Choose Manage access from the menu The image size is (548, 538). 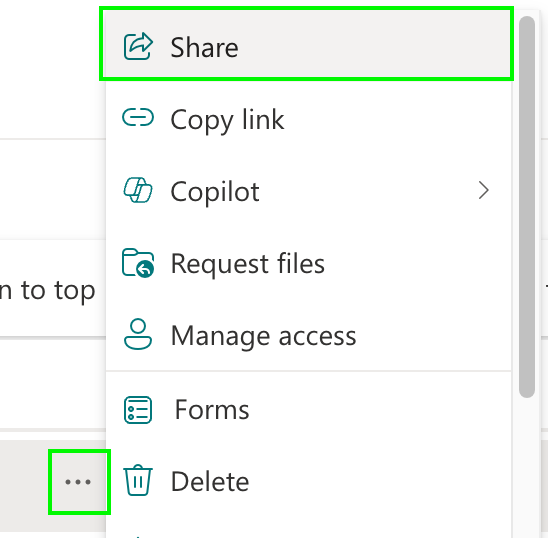click(308, 335)
